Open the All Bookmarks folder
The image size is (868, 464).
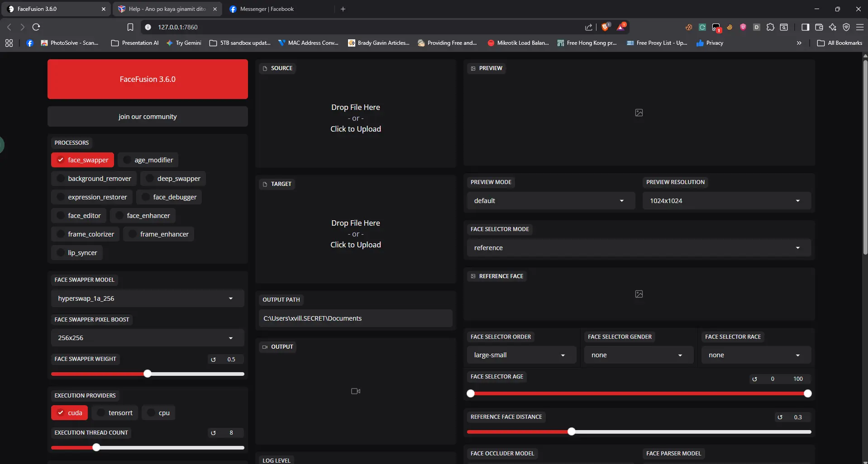pyautogui.click(x=840, y=43)
